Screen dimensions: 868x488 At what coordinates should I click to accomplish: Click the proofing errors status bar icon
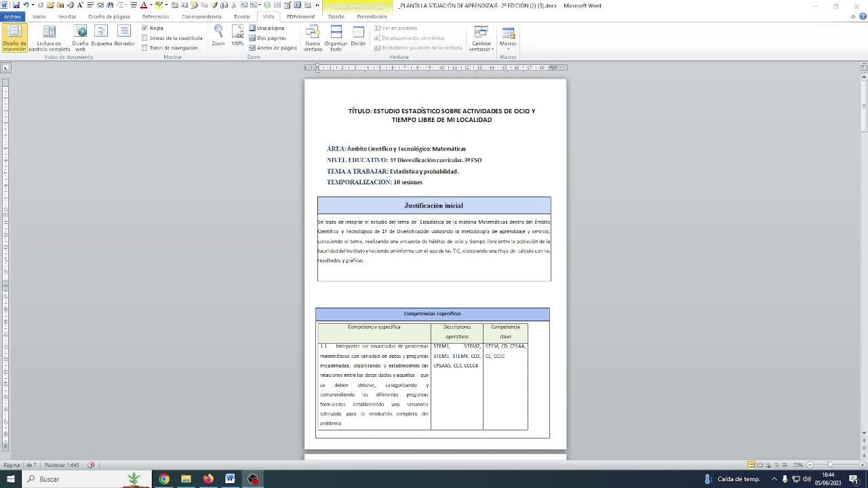point(91,465)
